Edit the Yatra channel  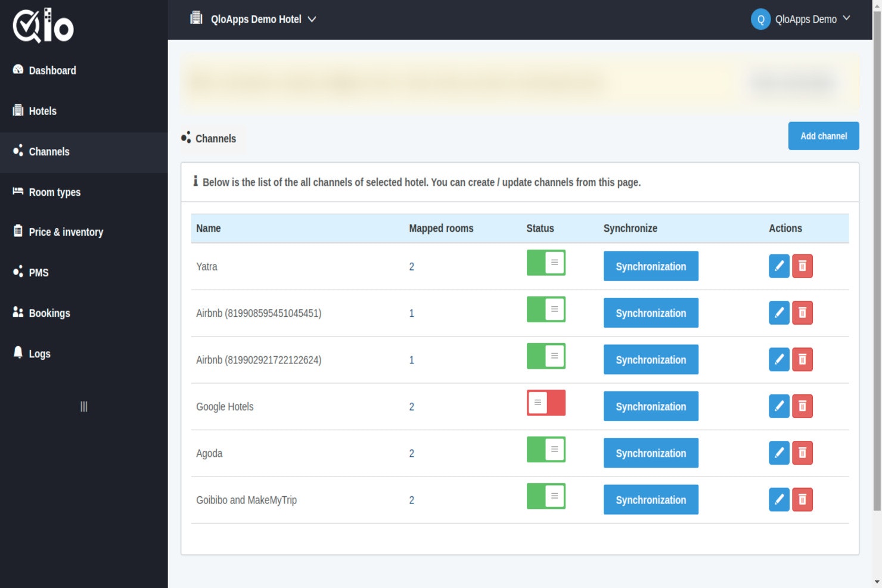point(779,266)
